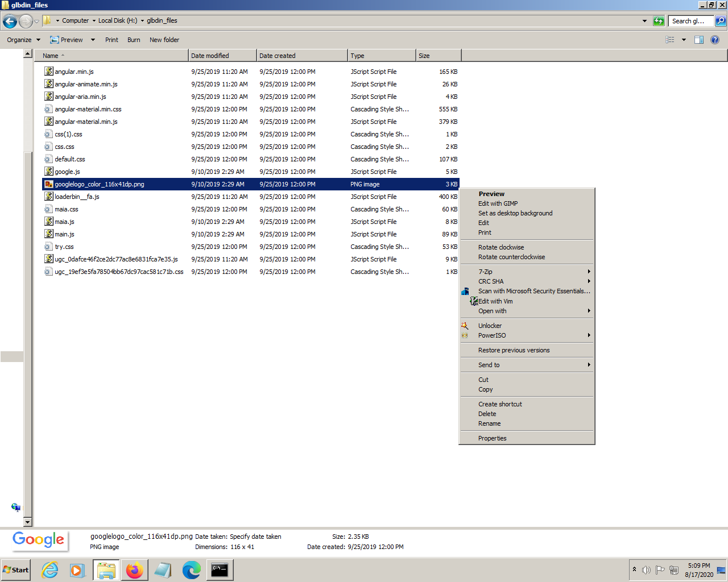Open Firefox from the taskbar

tap(135, 570)
